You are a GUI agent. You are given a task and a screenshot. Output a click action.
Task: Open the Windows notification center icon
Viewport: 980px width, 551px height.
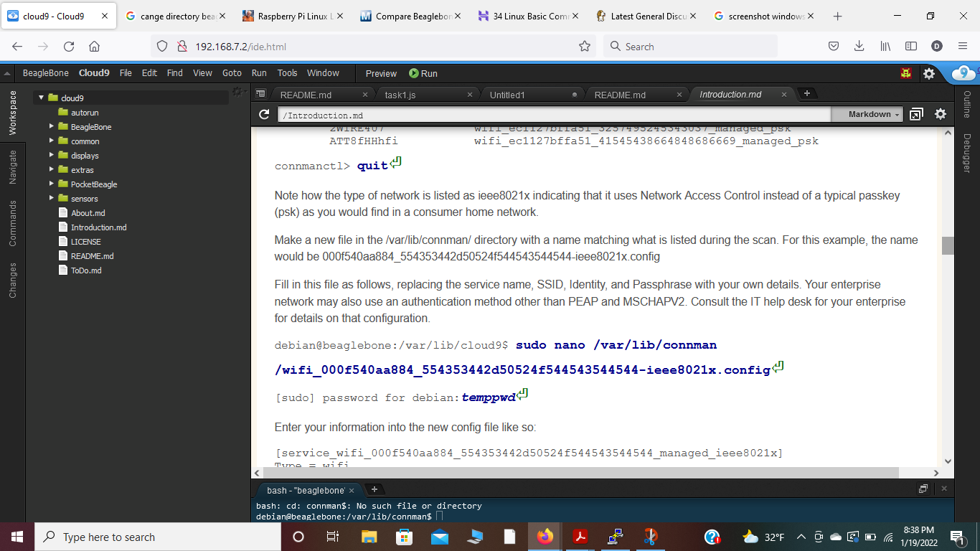[957, 537]
